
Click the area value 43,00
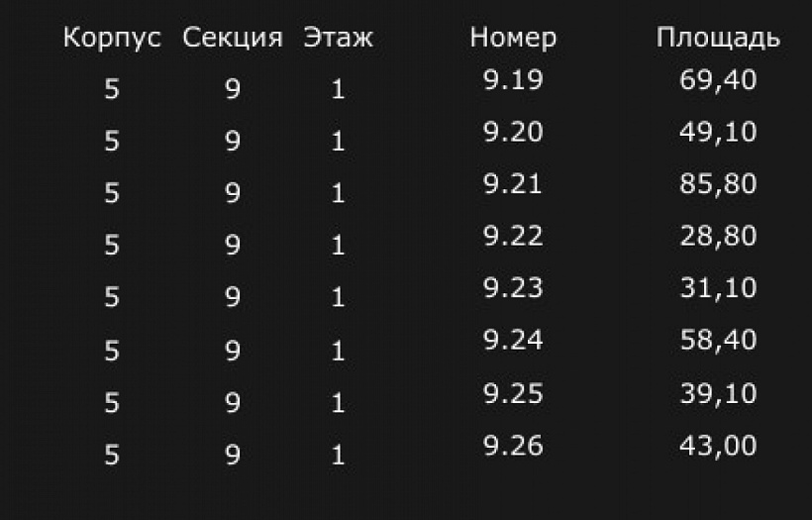coord(718,446)
